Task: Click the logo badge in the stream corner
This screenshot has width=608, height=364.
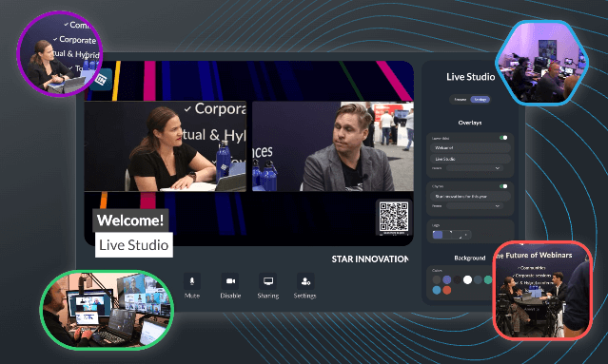Action: point(101,80)
